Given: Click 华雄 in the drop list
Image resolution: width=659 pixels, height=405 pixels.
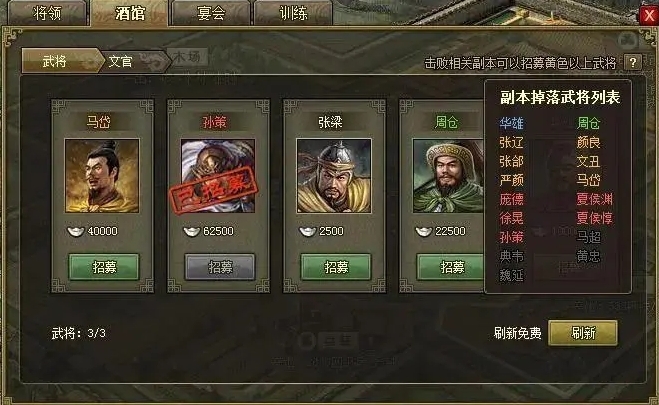Looking at the screenshot, I should 511,123.
